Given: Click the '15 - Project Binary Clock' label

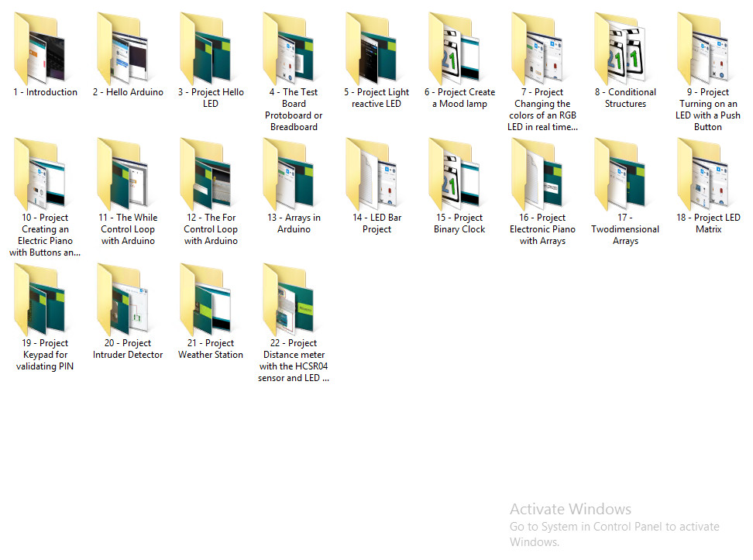Looking at the screenshot, I should 459,223.
